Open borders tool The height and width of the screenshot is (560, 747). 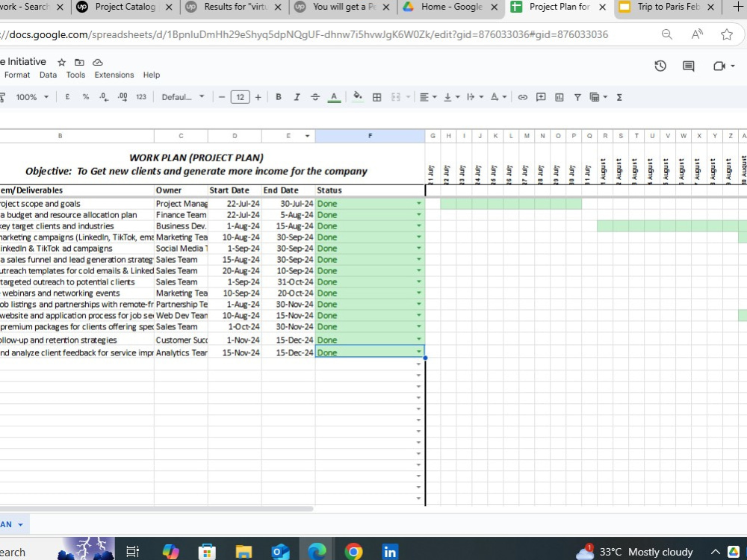(x=376, y=97)
